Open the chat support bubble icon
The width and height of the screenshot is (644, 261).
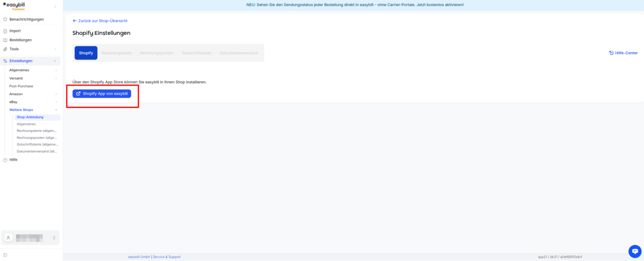[635, 251]
